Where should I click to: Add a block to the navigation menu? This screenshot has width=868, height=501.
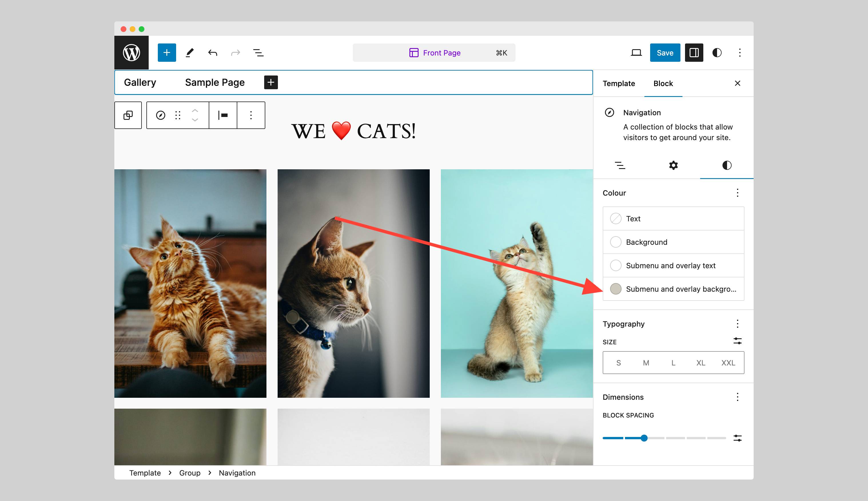click(x=271, y=82)
